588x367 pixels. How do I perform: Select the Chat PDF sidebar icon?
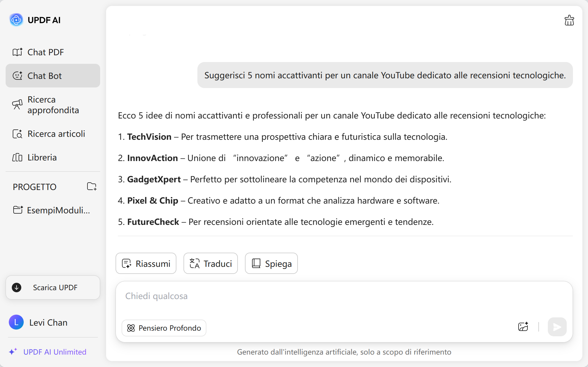point(18,52)
